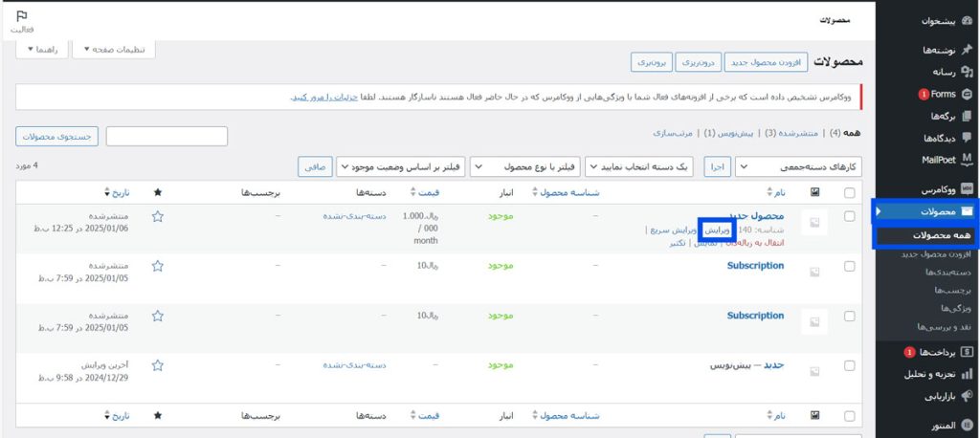Click the image column icon in the table header

[x=815, y=192]
